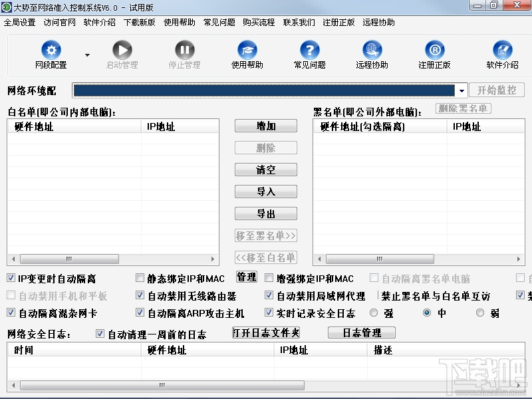Open the 网段配置 gear icon
This screenshot has width=532, height=399.
tap(51, 50)
